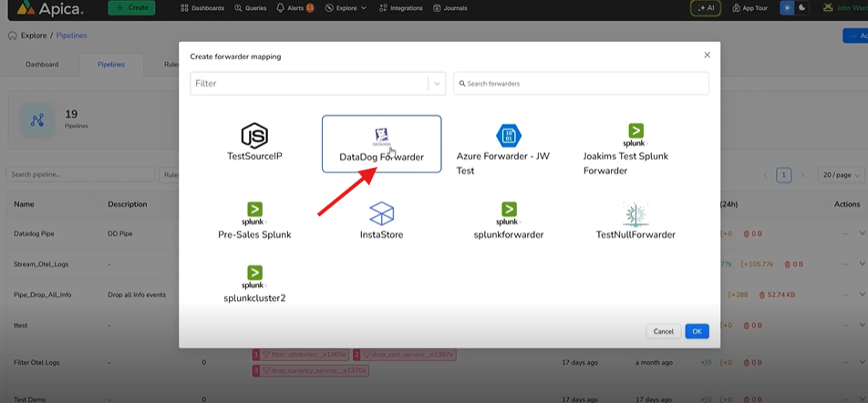Open the Filter dropdown in the dialog
Image resolution: width=868 pixels, height=403 pixels.
tap(436, 83)
